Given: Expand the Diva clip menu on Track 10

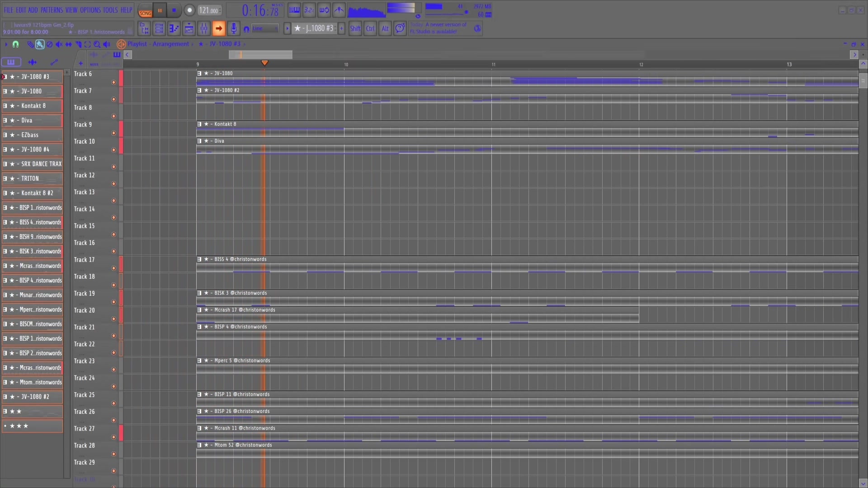Looking at the screenshot, I should [x=199, y=141].
